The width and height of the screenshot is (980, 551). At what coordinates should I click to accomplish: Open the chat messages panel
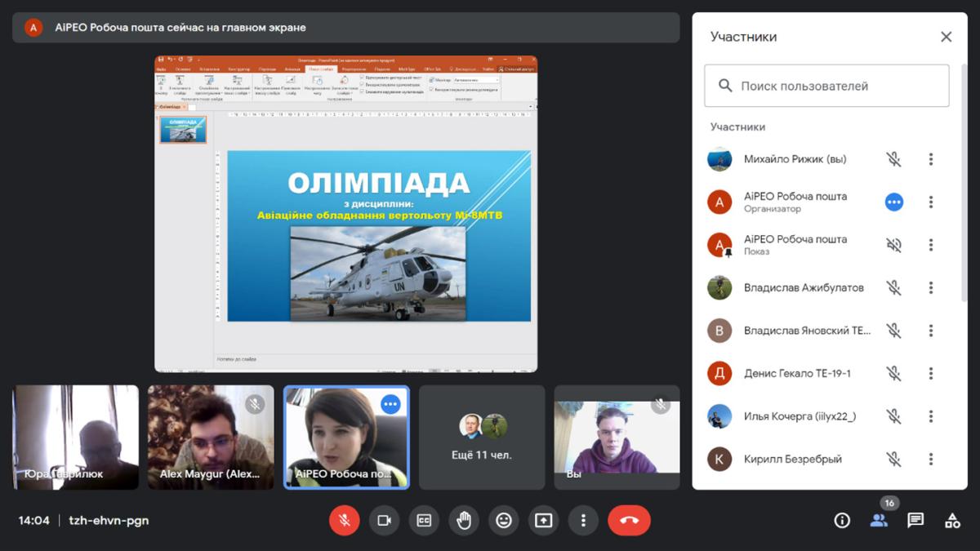coord(915,520)
